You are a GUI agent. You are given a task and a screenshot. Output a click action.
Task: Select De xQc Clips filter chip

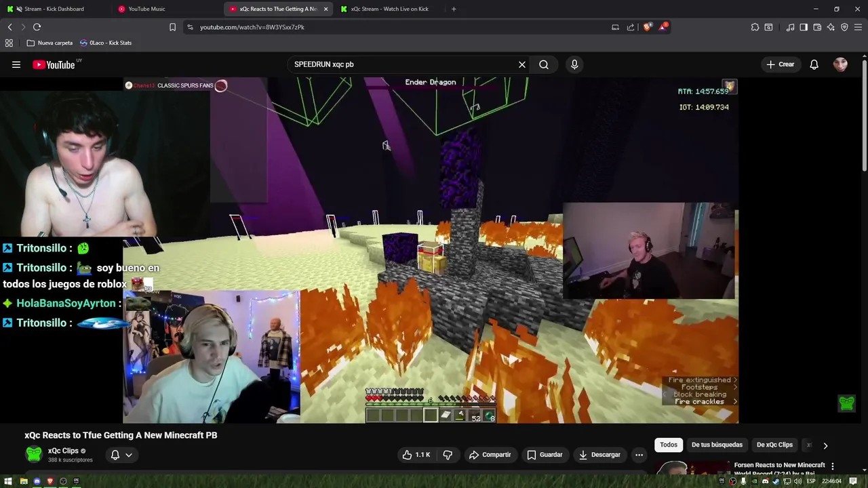coord(774,445)
